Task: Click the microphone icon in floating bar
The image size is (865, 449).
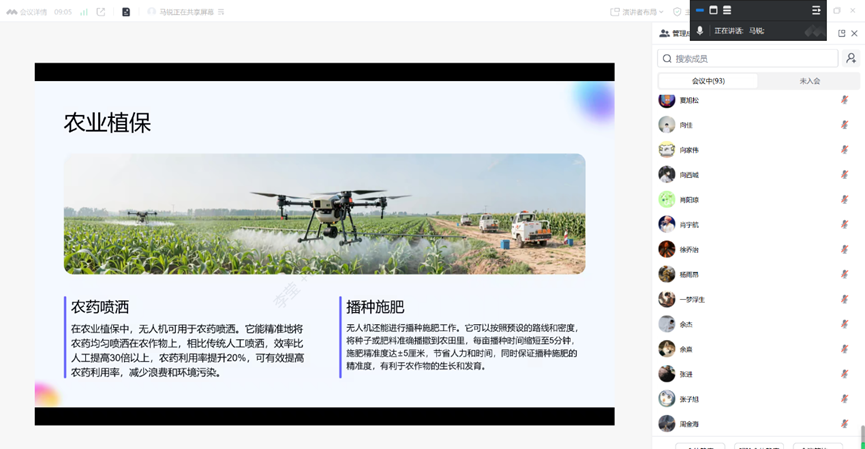Action: (700, 31)
